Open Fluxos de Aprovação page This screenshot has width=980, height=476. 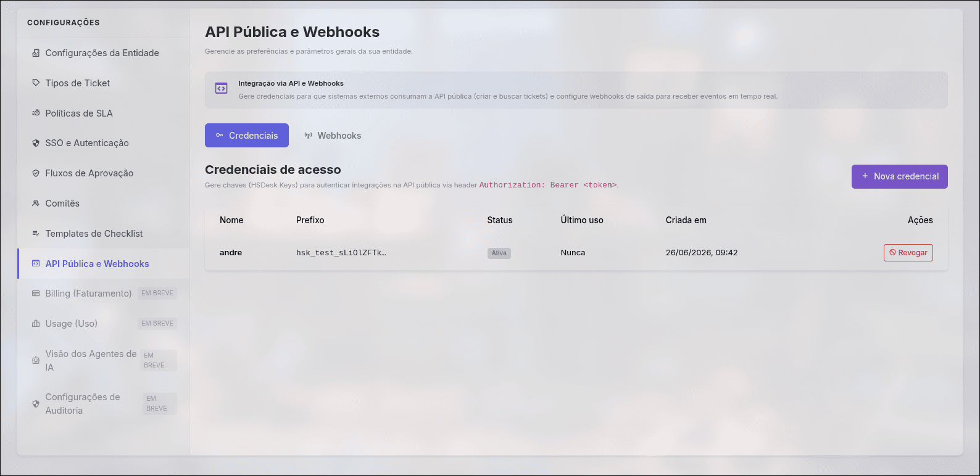[103, 173]
